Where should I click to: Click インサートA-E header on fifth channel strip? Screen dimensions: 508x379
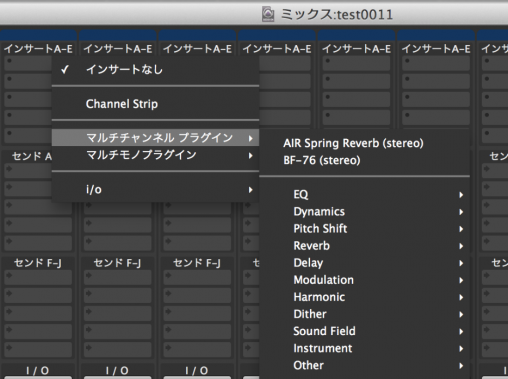(x=356, y=49)
